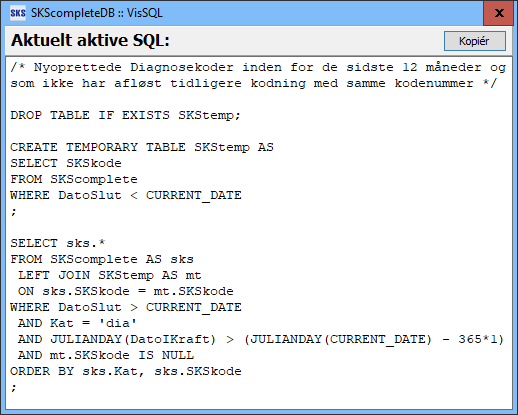Click the comment line starting '/* Nyoprettede Diagnosekoder'
Screen dimensions: 518x415
pos(258,67)
